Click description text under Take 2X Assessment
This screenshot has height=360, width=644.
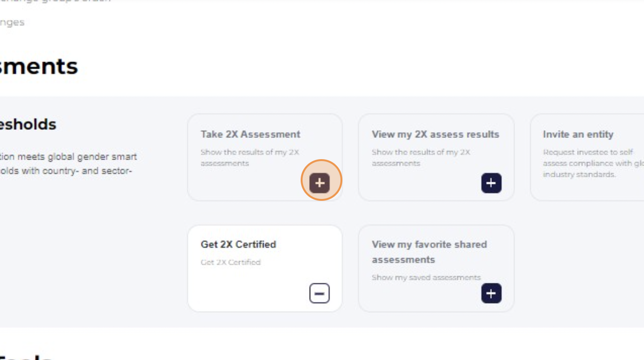(x=250, y=158)
